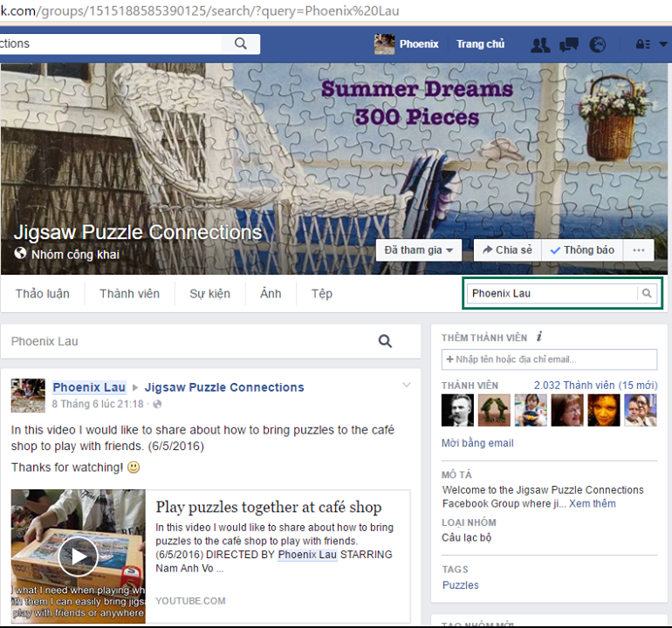The image size is (672, 628).
Task: Open the Đã tham gia dropdown
Action: [x=419, y=250]
